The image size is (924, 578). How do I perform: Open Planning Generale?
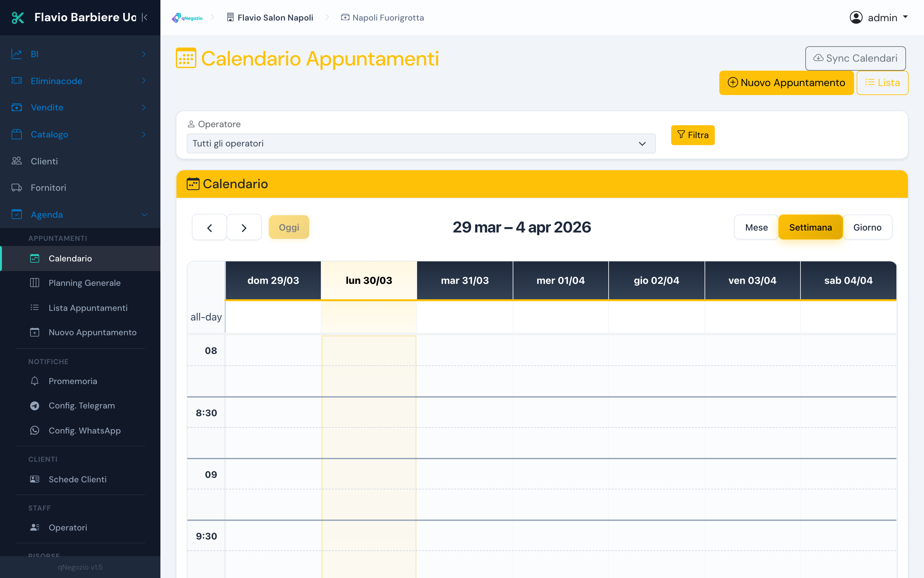(x=80, y=283)
